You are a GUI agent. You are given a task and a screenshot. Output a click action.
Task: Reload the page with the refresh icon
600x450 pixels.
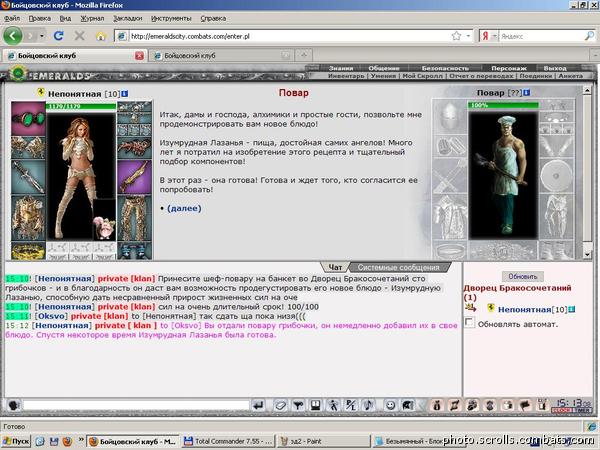click(x=58, y=36)
